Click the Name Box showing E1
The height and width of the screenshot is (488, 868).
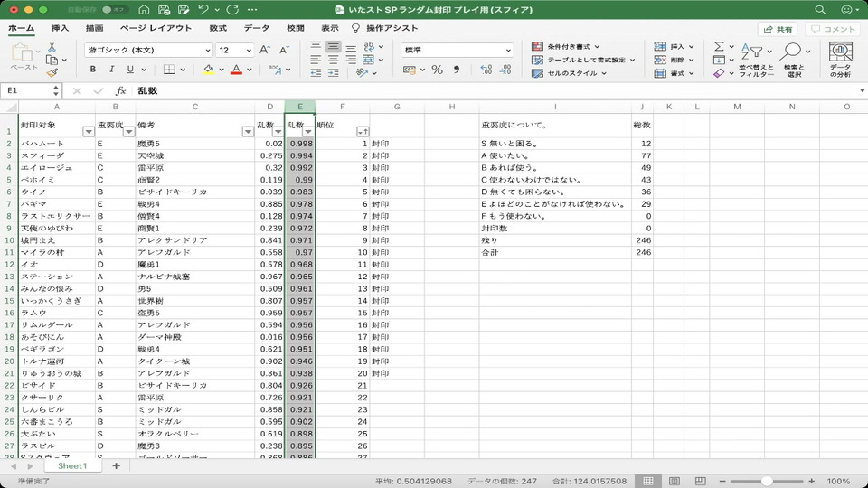pyautogui.click(x=26, y=90)
